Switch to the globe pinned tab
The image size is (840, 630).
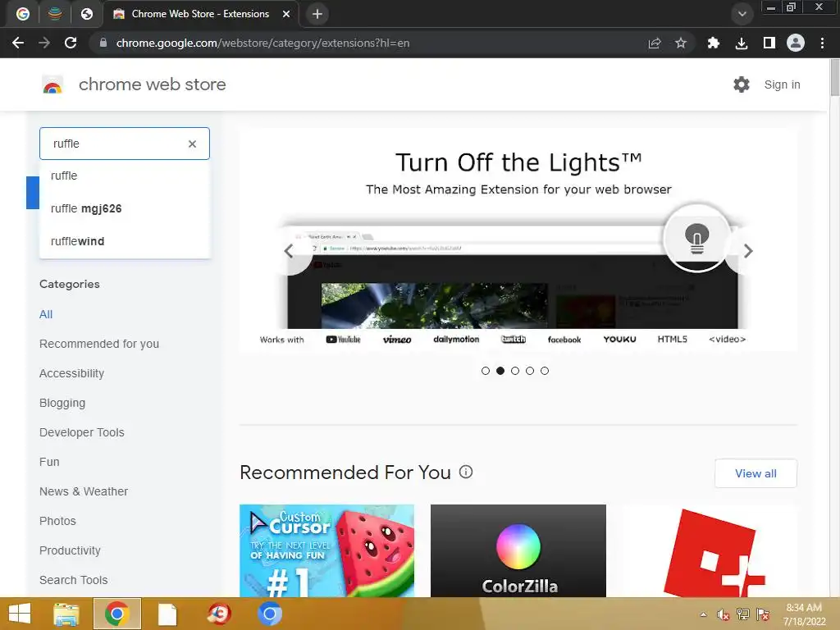point(87,14)
